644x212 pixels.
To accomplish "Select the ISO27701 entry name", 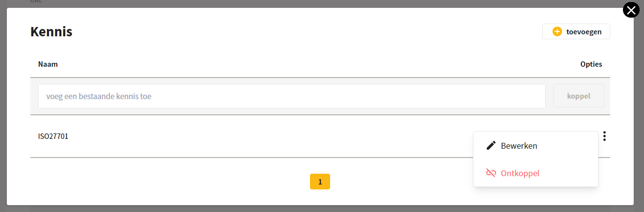I will point(53,136).
